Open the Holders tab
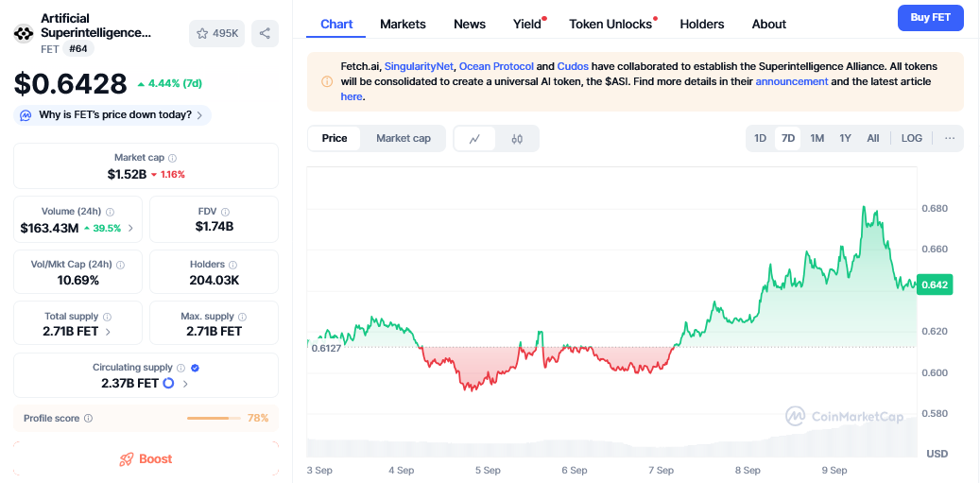 tap(702, 25)
